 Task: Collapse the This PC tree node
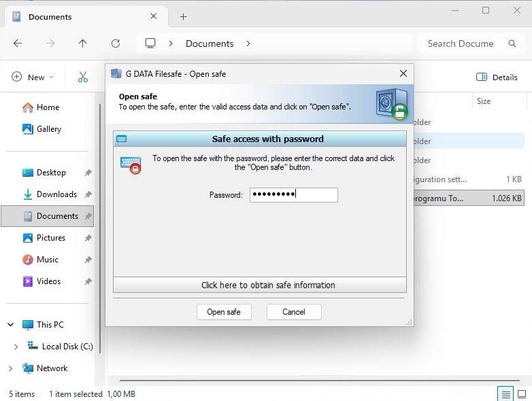pos(10,324)
